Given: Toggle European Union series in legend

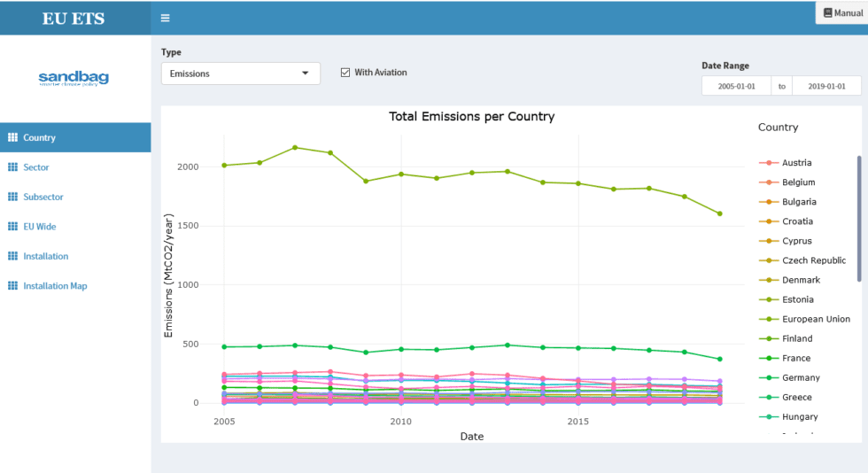Looking at the screenshot, I should point(816,319).
